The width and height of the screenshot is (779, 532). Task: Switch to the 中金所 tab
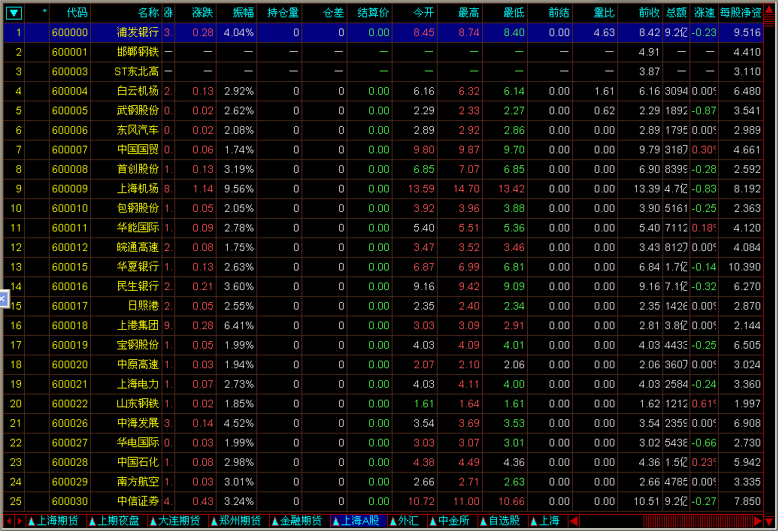(450, 521)
